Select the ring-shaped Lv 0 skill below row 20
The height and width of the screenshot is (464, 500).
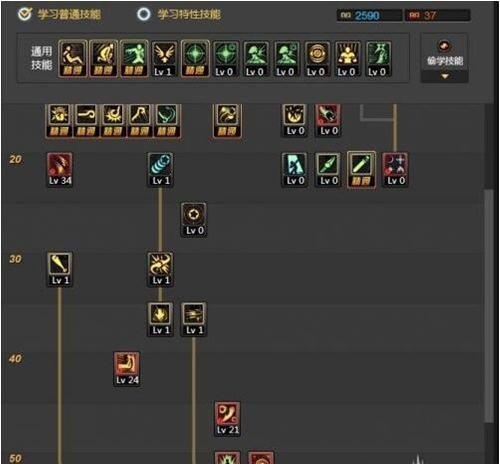[x=194, y=219]
